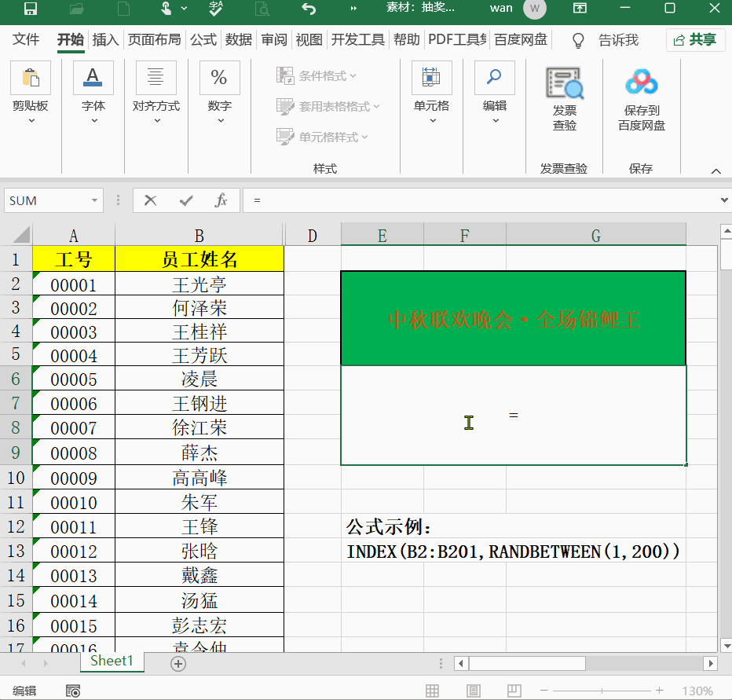Click zoom in plus button
The width and height of the screenshot is (732, 700).
coord(659,691)
